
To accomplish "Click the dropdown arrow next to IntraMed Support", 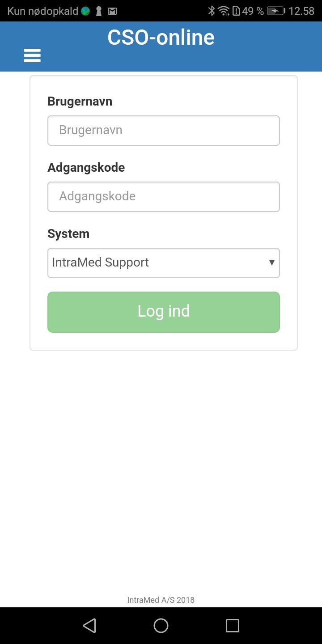I will click(271, 263).
